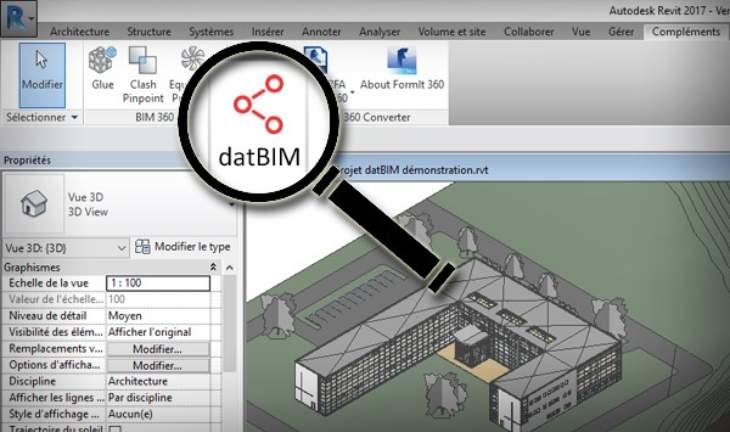
Task: Open the Gérer tab
Action: pos(621,32)
